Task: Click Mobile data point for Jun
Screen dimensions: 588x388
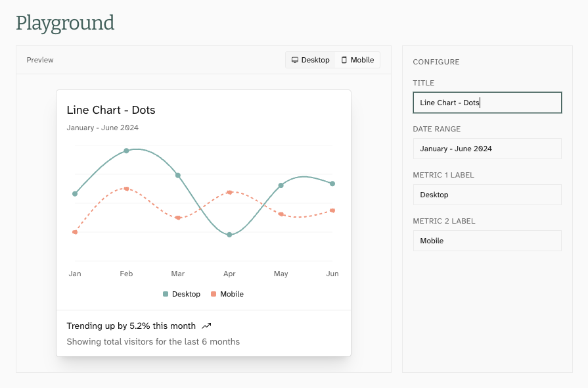Action: pos(332,210)
